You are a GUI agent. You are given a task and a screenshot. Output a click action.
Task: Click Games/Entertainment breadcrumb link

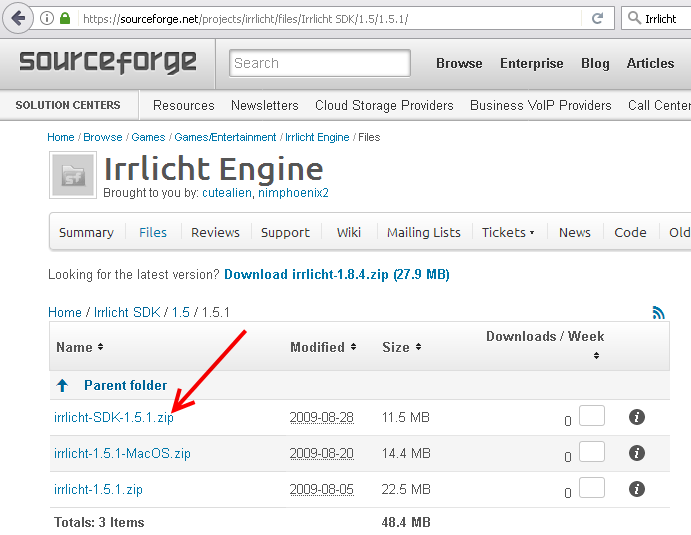pyautogui.click(x=225, y=137)
